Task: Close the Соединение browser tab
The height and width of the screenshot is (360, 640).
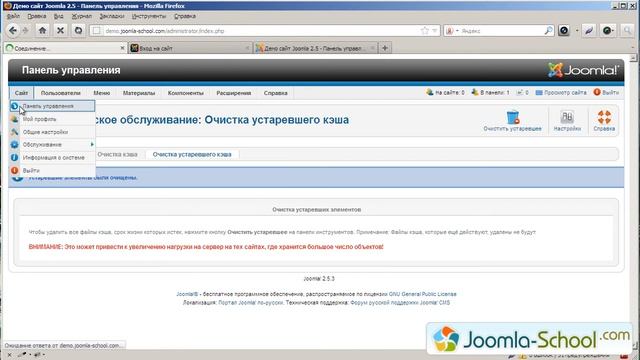Action: point(122,48)
